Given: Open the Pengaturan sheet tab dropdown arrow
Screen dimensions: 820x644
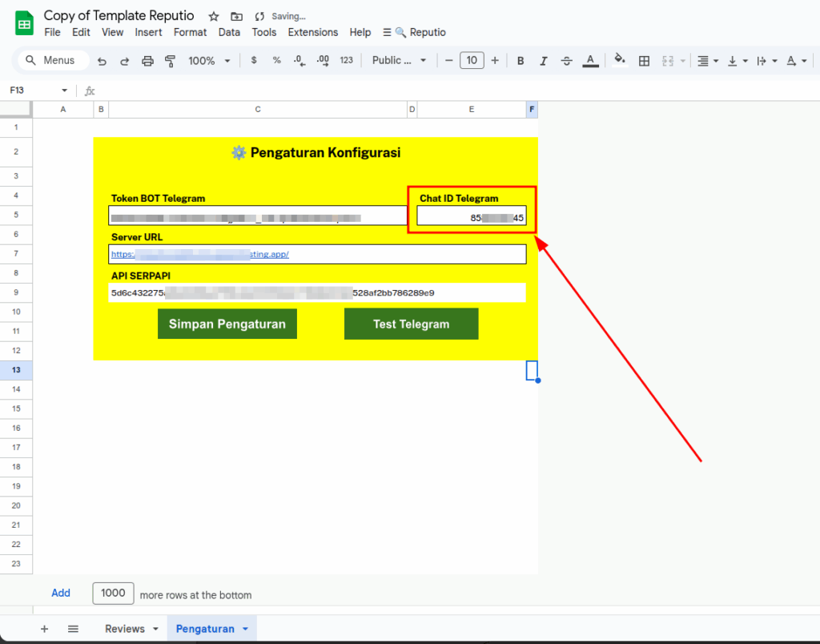Looking at the screenshot, I should (x=245, y=630).
